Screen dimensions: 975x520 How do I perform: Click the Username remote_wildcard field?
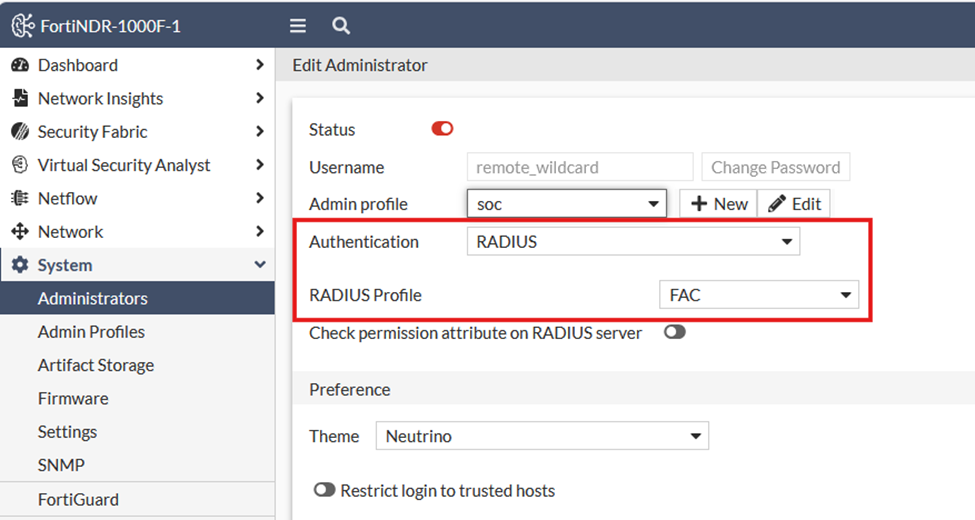pos(580,167)
